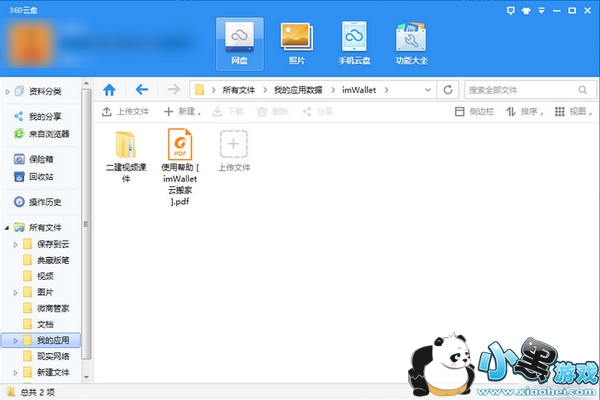Click imWallet in the breadcrumb
This screenshot has height=400, width=600.
tap(359, 90)
